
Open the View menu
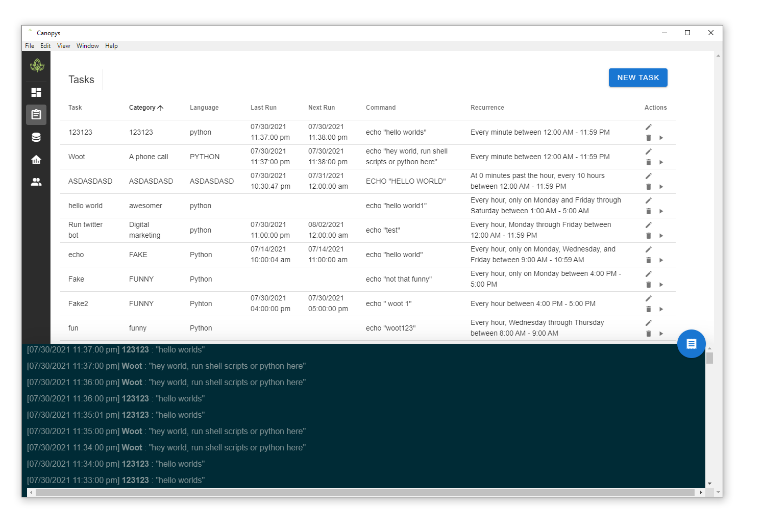[x=64, y=46]
